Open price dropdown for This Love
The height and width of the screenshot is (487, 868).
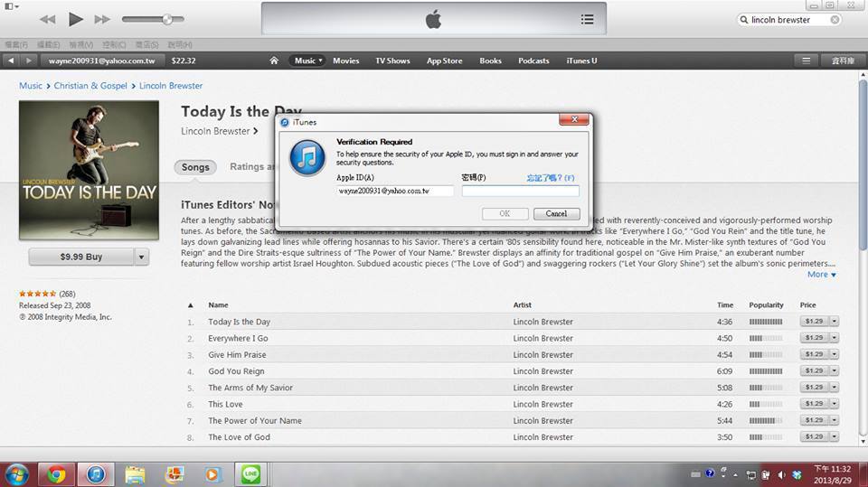(835, 404)
